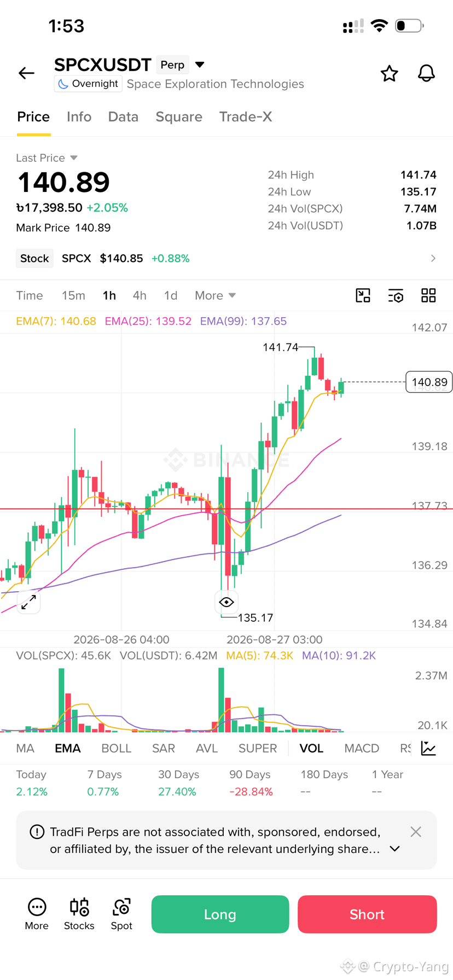Tap the Mark Price 140.89 text

[63, 227]
